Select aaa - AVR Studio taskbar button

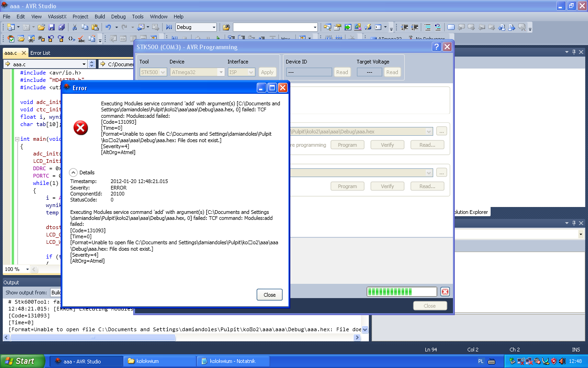coord(86,361)
